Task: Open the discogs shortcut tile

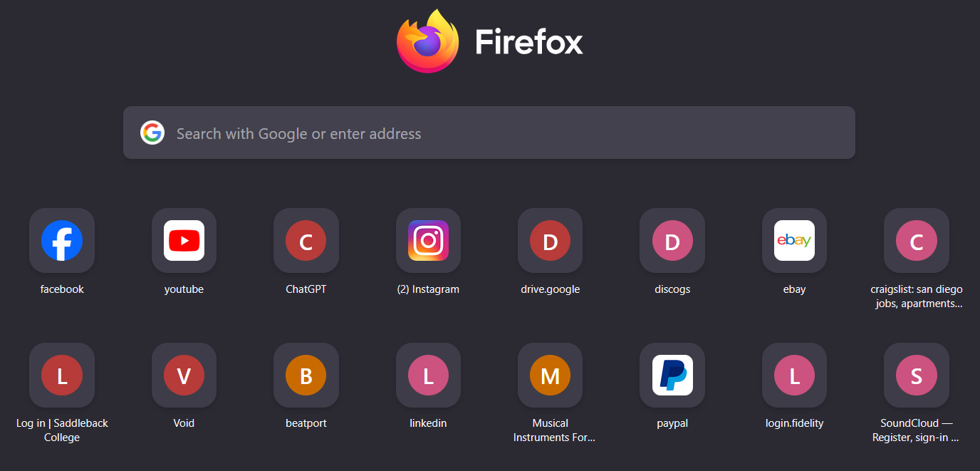Action: pos(672,241)
